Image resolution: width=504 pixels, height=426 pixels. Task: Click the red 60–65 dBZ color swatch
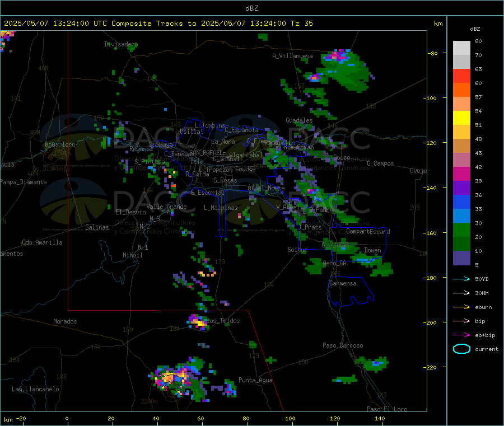461,76
